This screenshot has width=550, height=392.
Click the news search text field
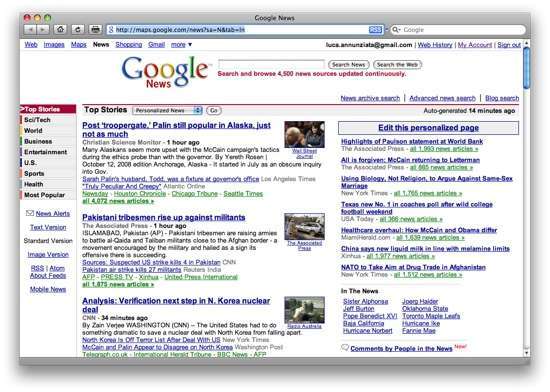(x=271, y=65)
